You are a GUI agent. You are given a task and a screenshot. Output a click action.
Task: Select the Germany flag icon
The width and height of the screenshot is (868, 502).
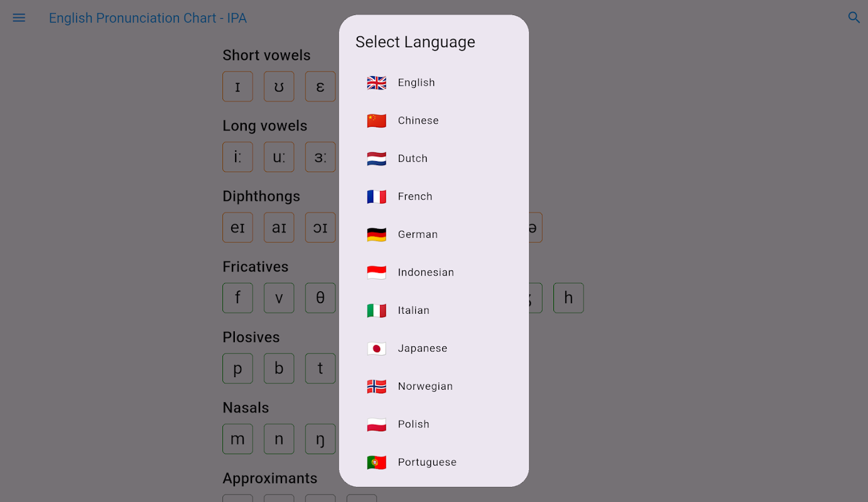[377, 235]
